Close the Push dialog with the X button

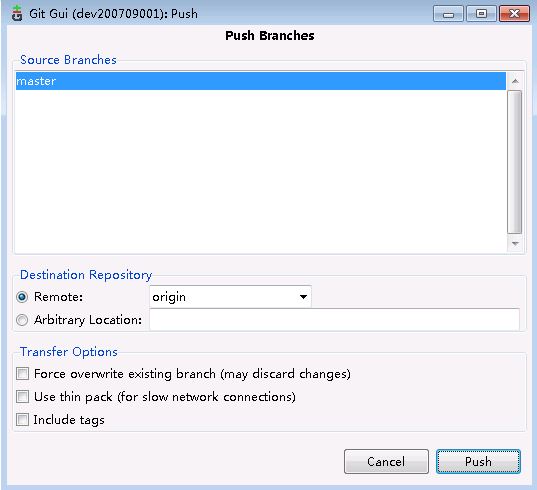click(514, 14)
